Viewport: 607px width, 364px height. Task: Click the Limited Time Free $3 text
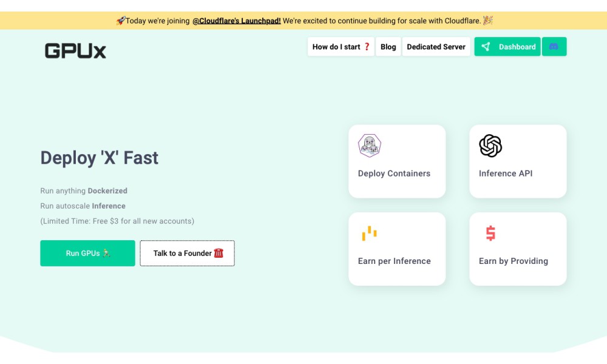tap(117, 221)
